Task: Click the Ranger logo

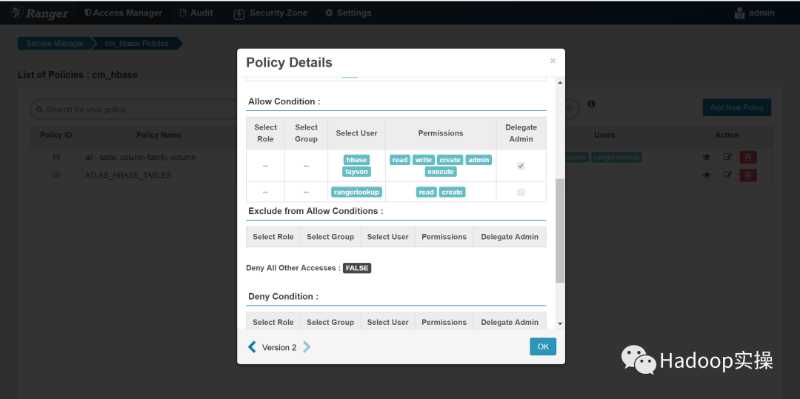Action: [39, 13]
